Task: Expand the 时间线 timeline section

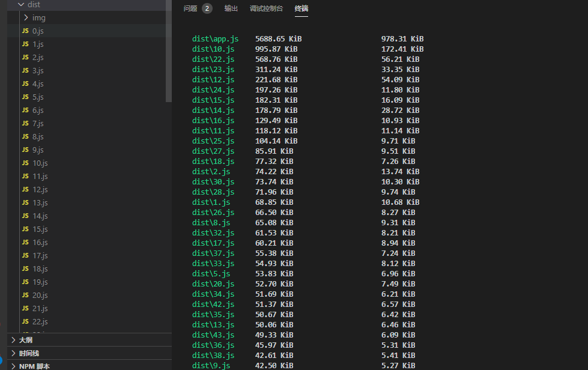Action: [13, 353]
